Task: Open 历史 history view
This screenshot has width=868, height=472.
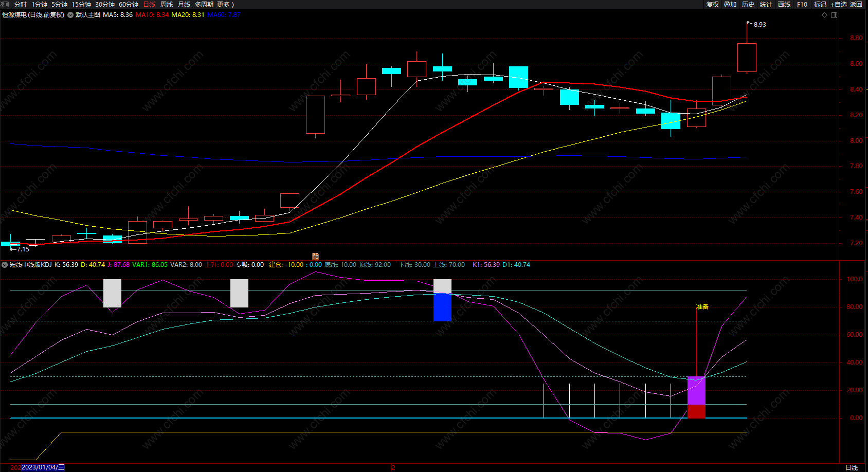Action: click(748, 4)
